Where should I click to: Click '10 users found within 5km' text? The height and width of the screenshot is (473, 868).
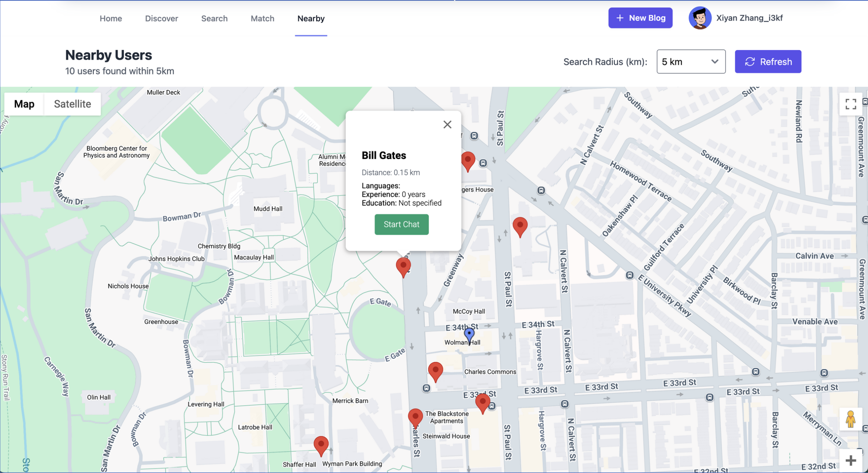pos(120,71)
